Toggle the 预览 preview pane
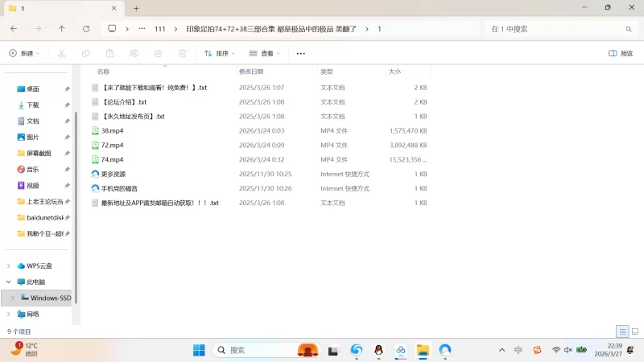The height and width of the screenshot is (362, 644). [x=621, y=53]
